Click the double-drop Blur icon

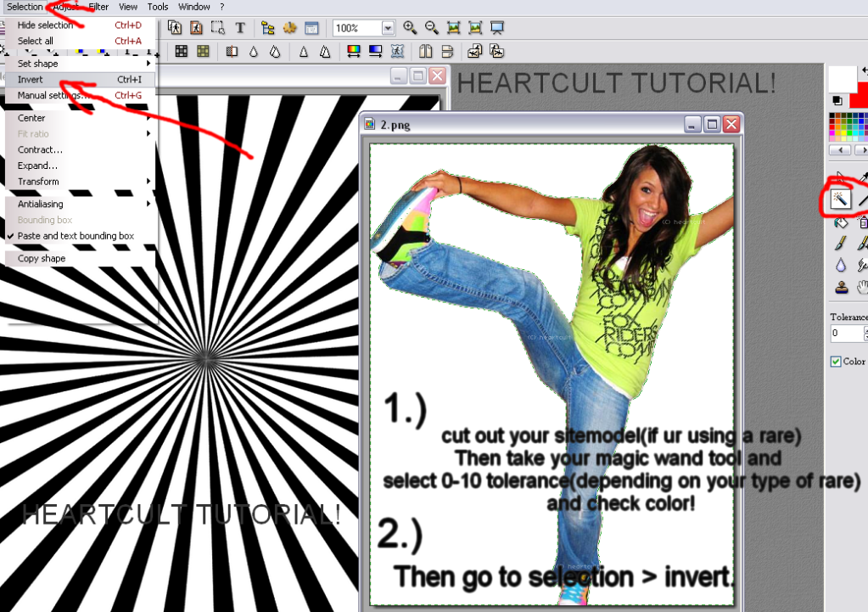coord(275,52)
